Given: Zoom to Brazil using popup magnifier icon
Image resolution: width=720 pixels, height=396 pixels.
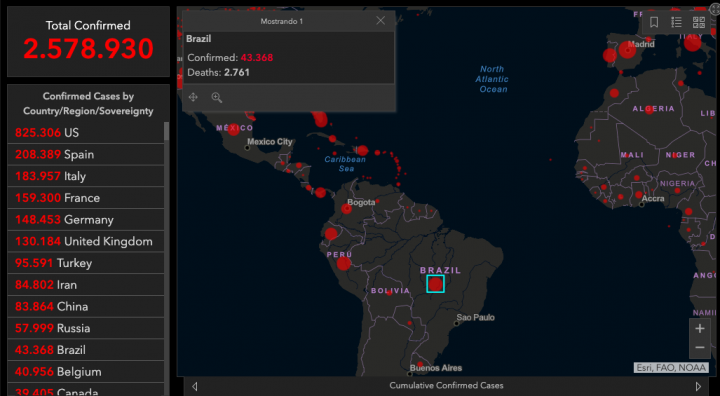Looking at the screenshot, I should coord(216,97).
